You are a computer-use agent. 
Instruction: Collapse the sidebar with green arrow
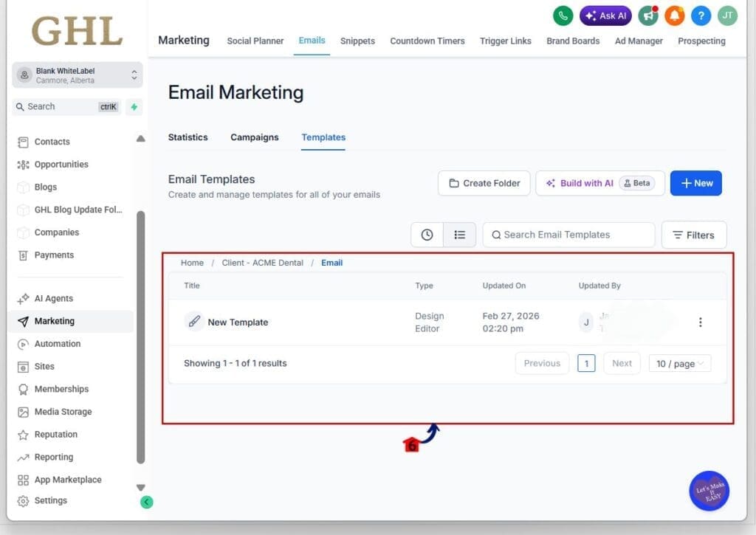click(146, 502)
